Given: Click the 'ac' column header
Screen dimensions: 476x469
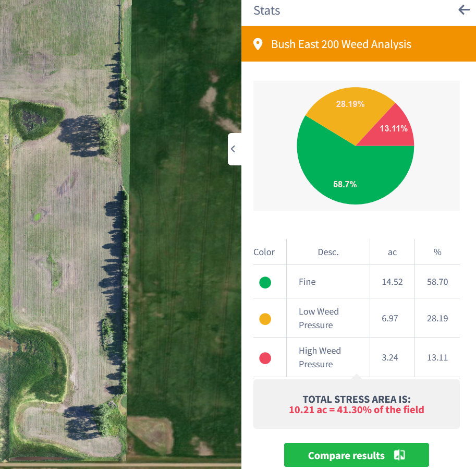Looking at the screenshot, I should point(392,252).
